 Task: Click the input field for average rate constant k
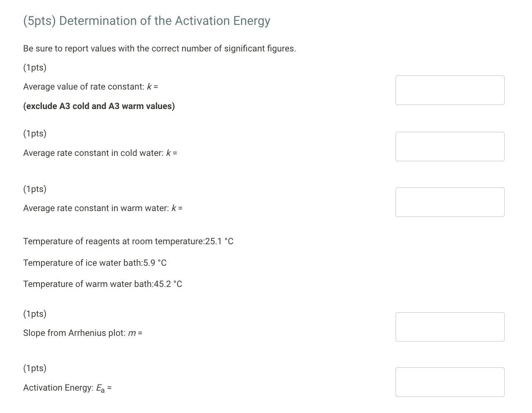[450, 90]
